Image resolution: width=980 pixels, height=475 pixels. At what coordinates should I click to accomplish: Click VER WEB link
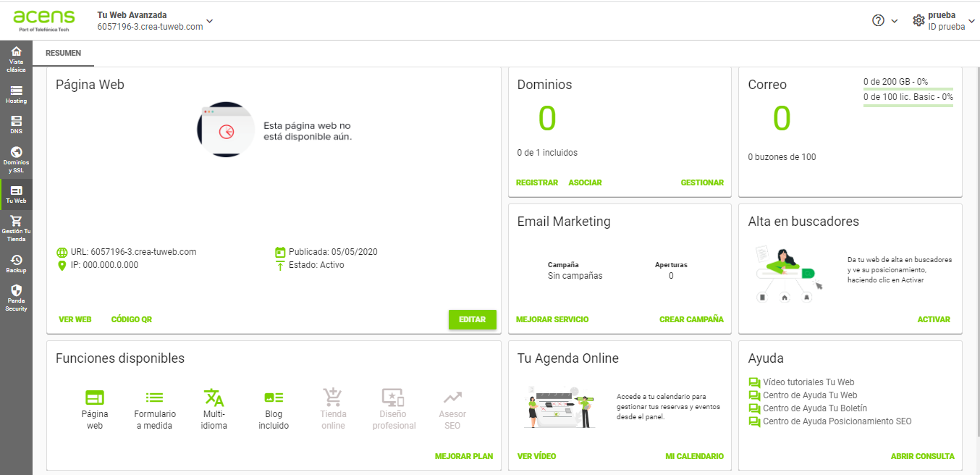(x=75, y=319)
